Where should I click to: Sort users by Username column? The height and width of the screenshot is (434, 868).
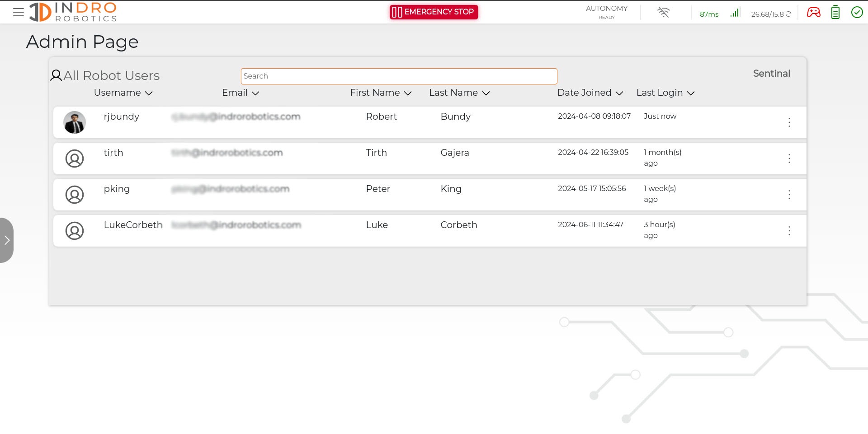123,93
